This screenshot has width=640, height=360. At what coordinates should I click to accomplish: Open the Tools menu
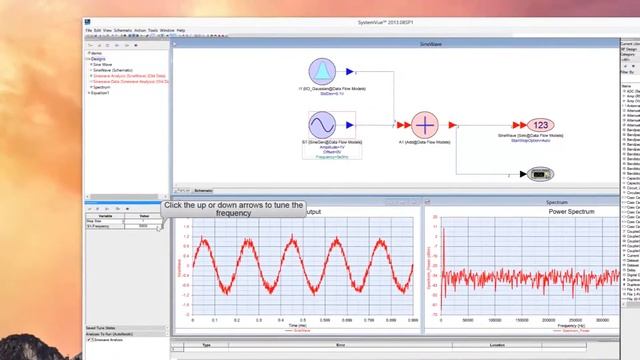click(x=153, y=30)
